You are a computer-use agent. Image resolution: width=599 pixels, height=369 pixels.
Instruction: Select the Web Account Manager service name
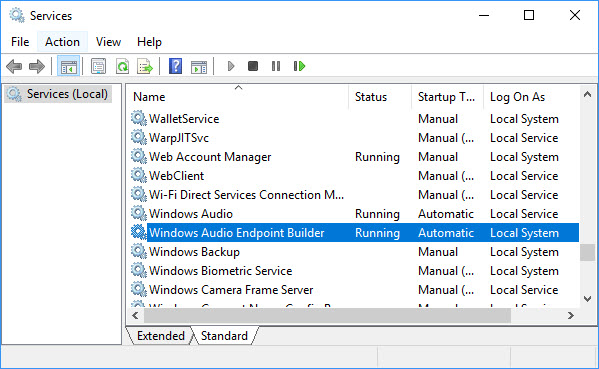click(x=210, y=157)
